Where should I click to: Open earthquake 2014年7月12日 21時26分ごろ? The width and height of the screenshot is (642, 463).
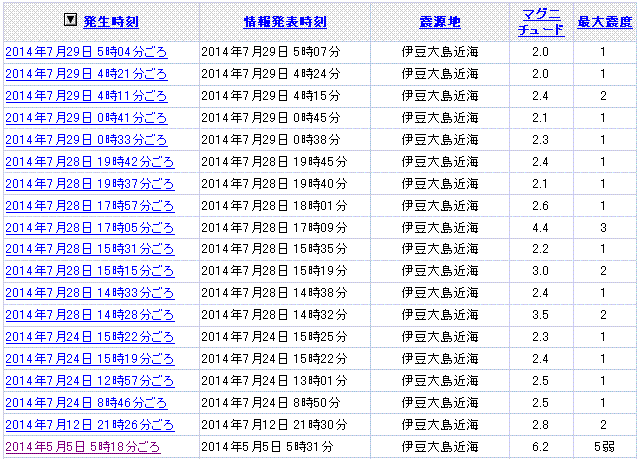coord(90,425)
